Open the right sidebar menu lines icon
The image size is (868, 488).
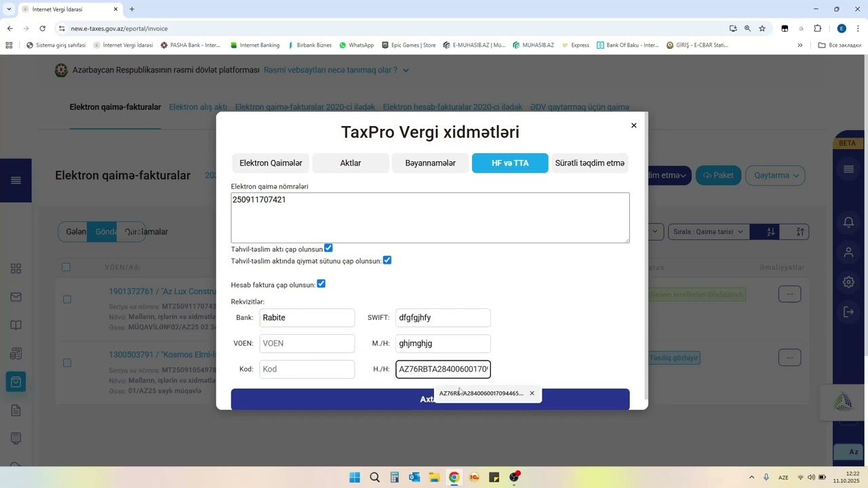pyautogui.click(x=848, y=169)
